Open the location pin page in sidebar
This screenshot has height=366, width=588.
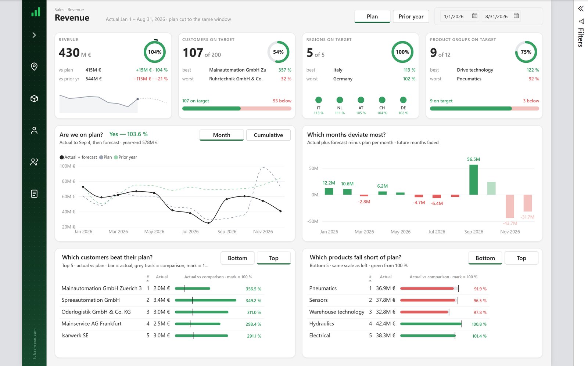[34, 66]
